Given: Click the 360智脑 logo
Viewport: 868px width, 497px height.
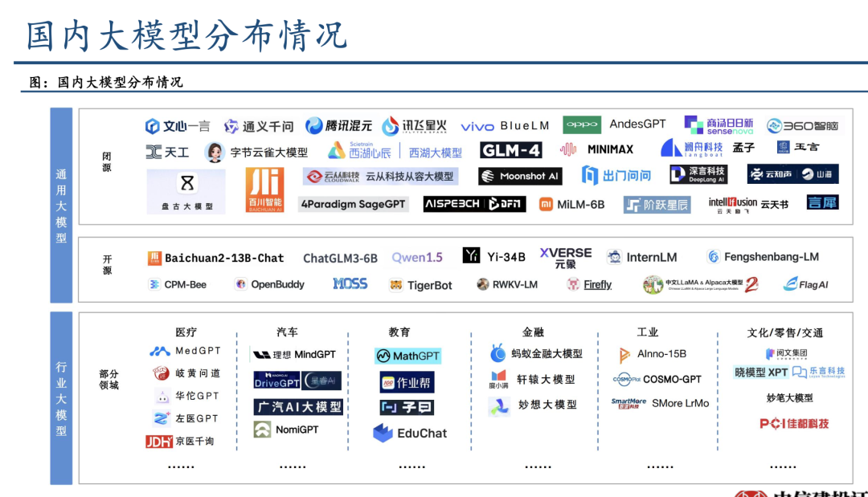Looking at the screenshot, I should coord(802,126).
